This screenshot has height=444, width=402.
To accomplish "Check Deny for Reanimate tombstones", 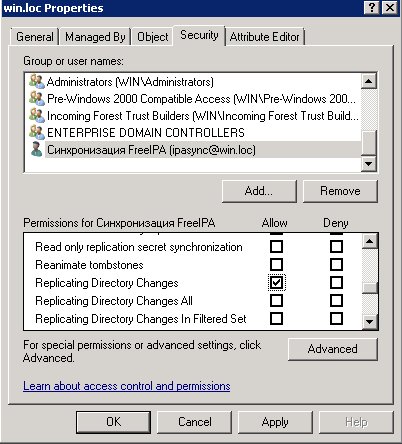I will click(336, 265).
